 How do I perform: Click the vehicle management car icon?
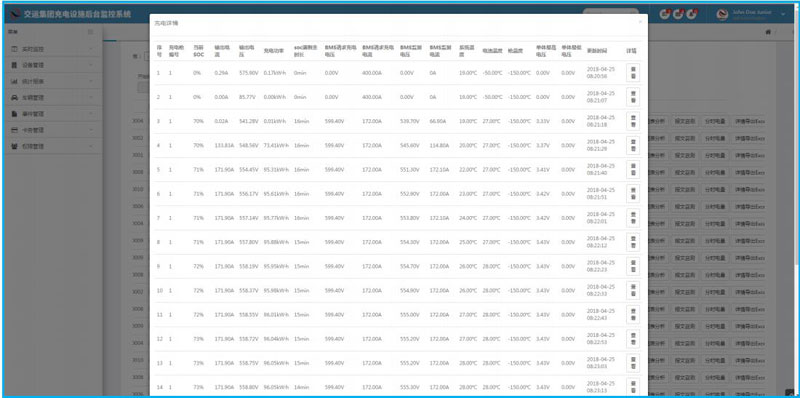[14, 97]
